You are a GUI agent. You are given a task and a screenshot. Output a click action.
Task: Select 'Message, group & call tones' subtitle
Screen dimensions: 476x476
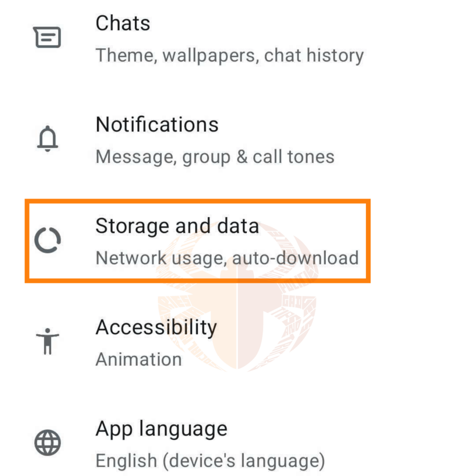215,157
